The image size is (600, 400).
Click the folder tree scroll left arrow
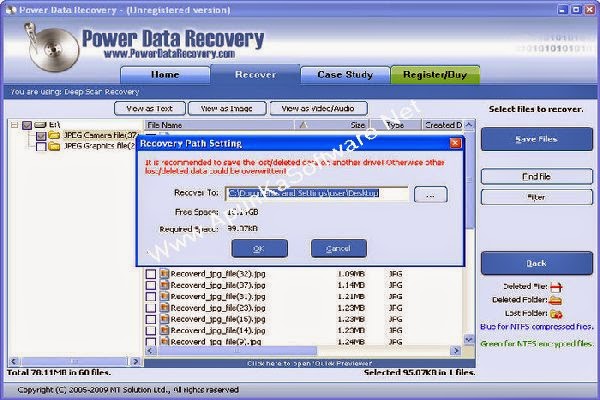tap(14, 361)
